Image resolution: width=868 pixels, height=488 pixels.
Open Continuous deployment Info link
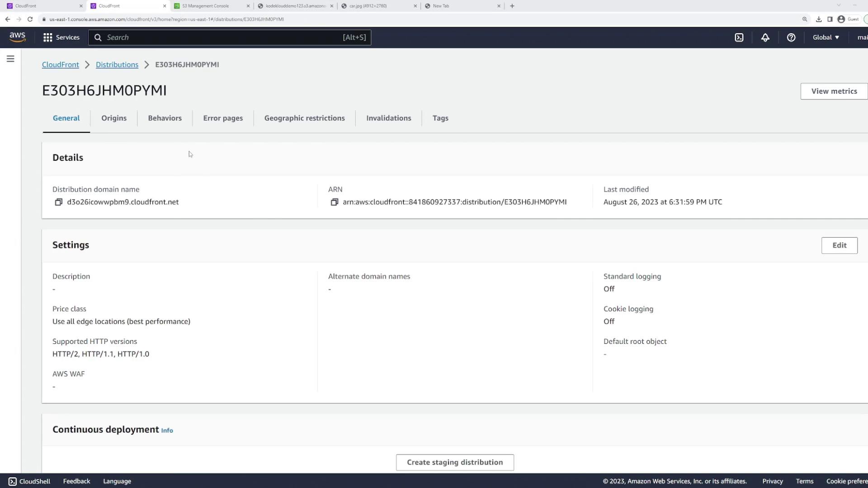coord(167,431)
